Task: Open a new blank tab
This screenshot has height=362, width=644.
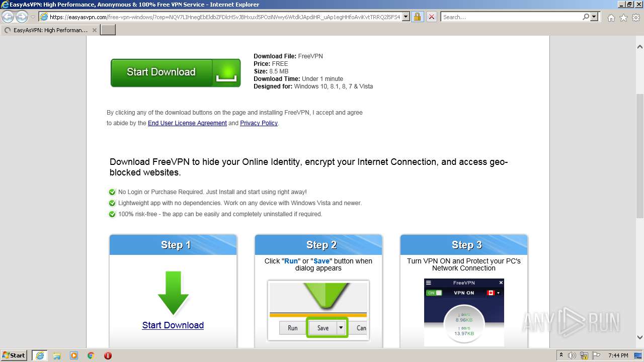Action: (108, 30)
